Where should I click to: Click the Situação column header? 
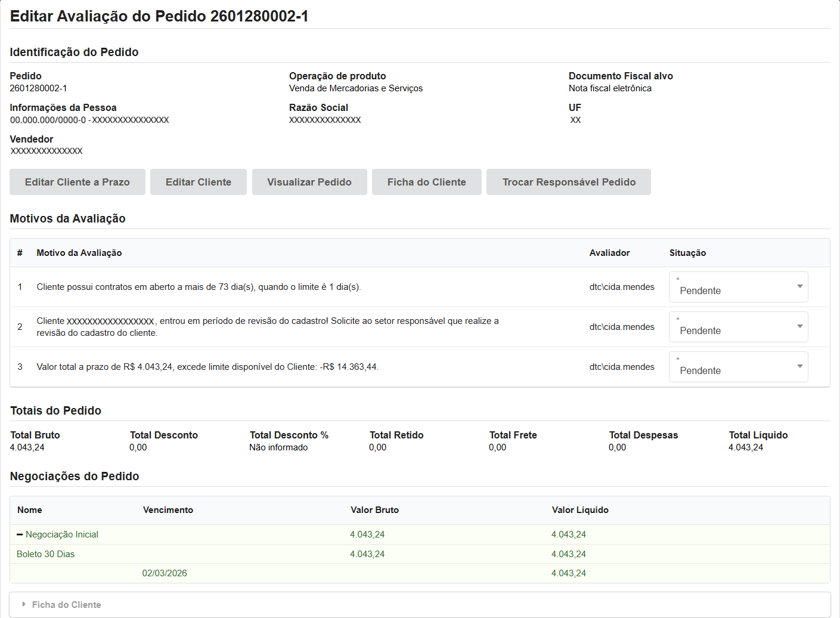(687, 253)
